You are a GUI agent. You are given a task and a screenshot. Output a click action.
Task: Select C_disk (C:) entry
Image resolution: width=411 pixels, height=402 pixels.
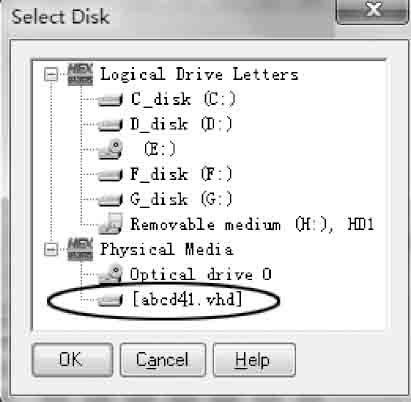[x=183, y=99]
